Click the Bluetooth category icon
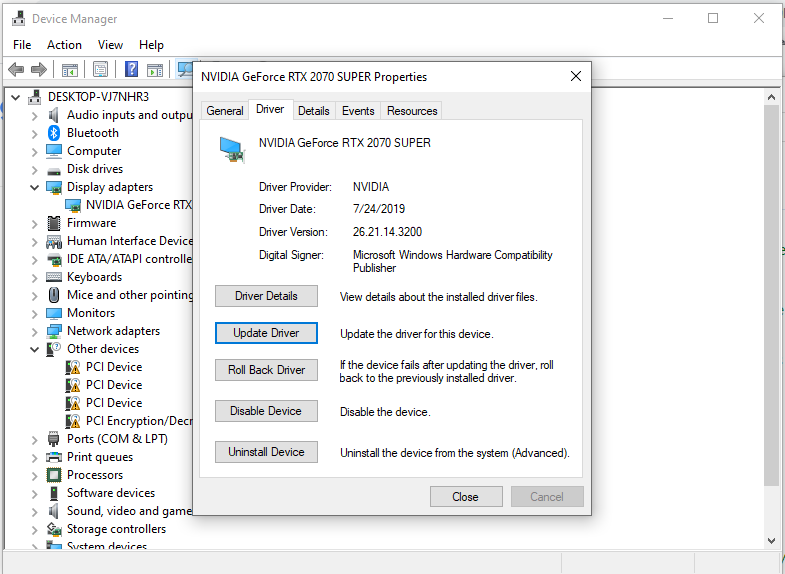This screenshot has height=574, width=785. pos(54,133)
